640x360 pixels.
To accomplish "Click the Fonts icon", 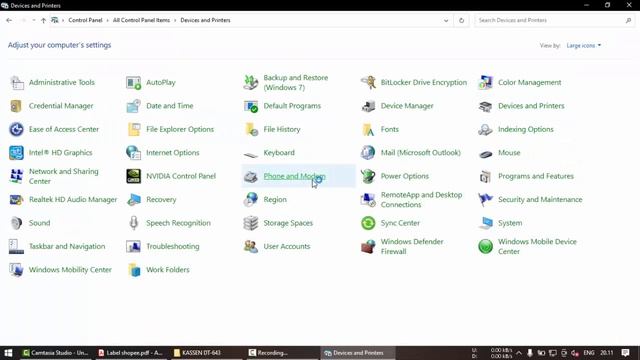I will [368, 129].
